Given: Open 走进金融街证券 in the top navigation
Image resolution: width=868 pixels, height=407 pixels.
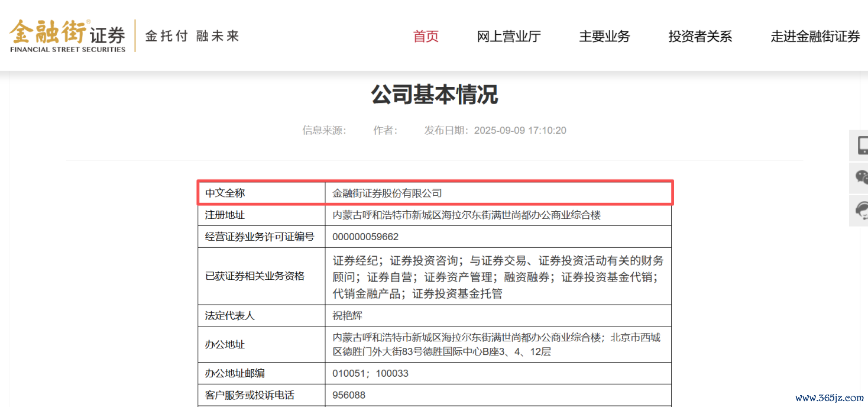Looking at the screenshot, I should 815,37.
